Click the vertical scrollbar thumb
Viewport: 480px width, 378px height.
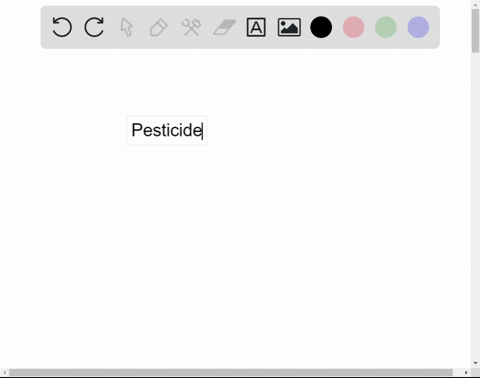[475, 31]
